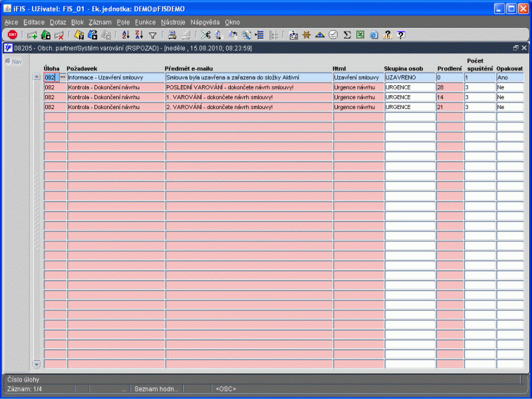Click the 'Seznam hodn...' status bar entry
Viewport: 532px width, 399px height.
click(x=156, y=389)
